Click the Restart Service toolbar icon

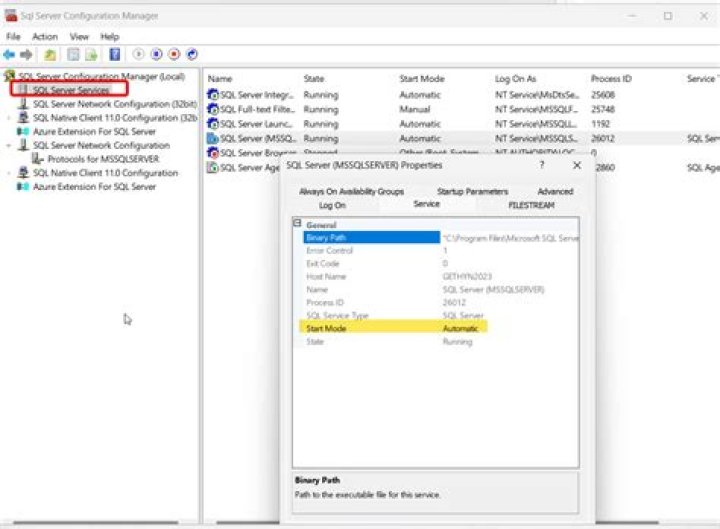coord(192,54)
